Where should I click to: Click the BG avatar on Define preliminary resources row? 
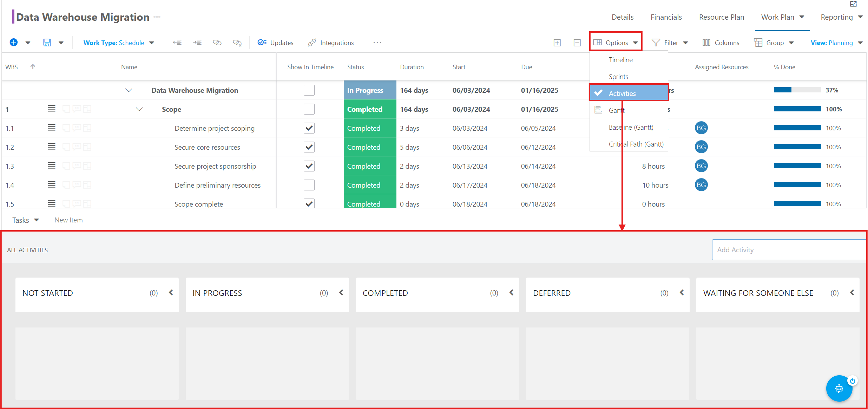[x=701, y=185]
